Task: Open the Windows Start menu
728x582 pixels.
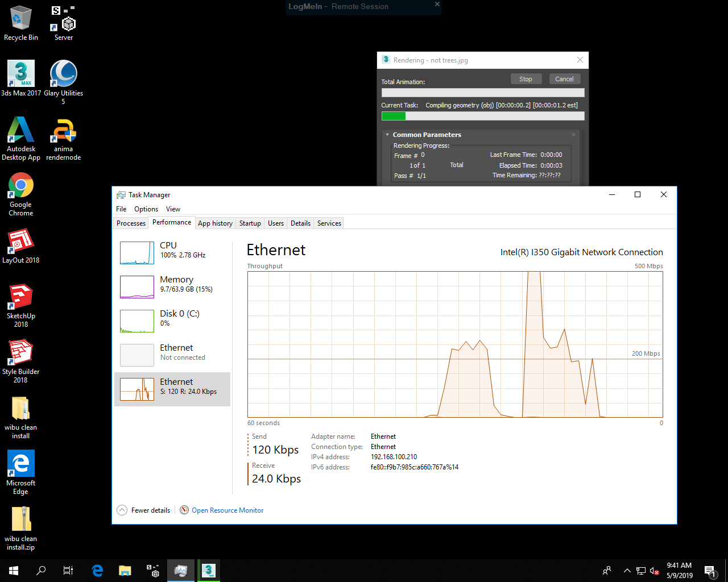Action: point(14,571)
